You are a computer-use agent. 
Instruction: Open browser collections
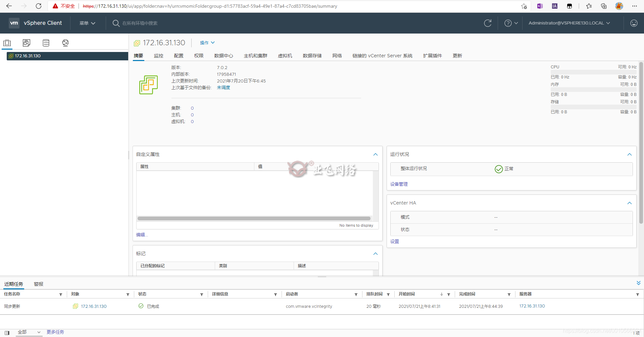(604, 6)
